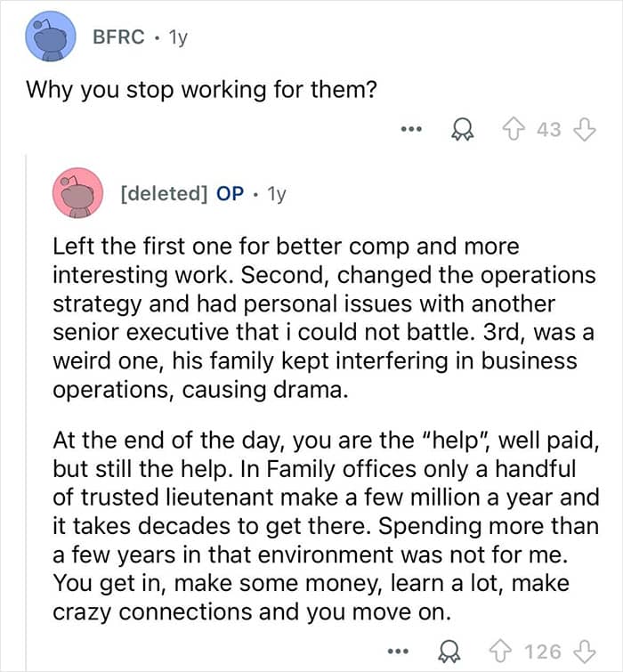
Task: Give an award to BFRC's comment
Action: click(x=463, y=130)
